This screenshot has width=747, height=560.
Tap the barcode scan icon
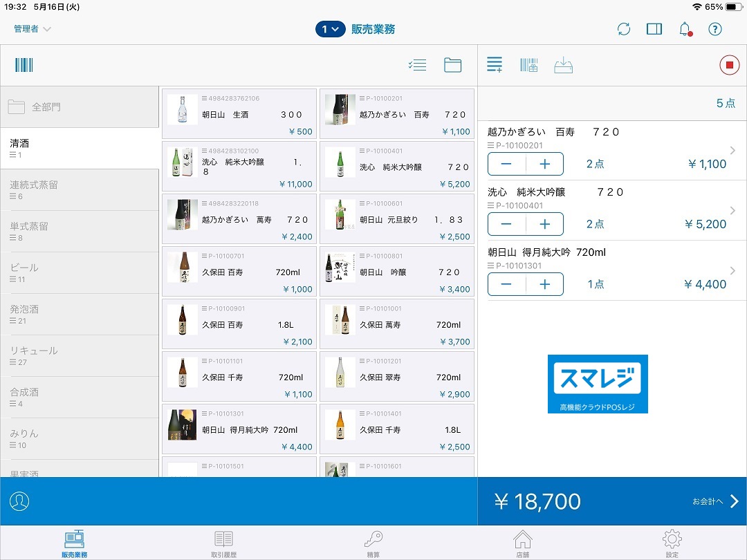[24, 65]
